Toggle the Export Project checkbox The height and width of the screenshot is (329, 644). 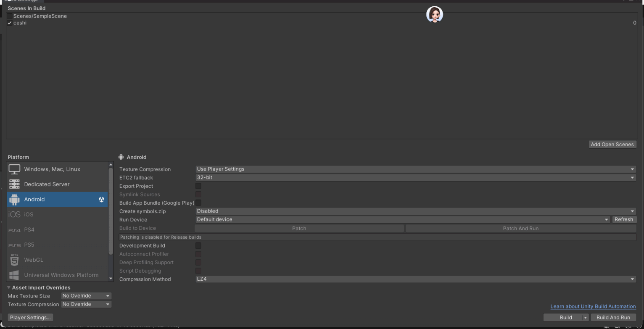click(x=198, y=186)
